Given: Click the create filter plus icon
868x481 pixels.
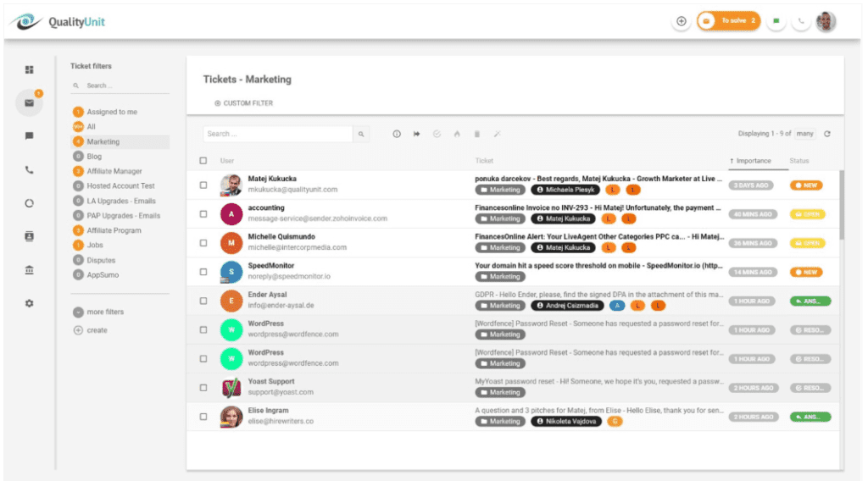Looking at the screenshot, I should click(x=78, y=330).
